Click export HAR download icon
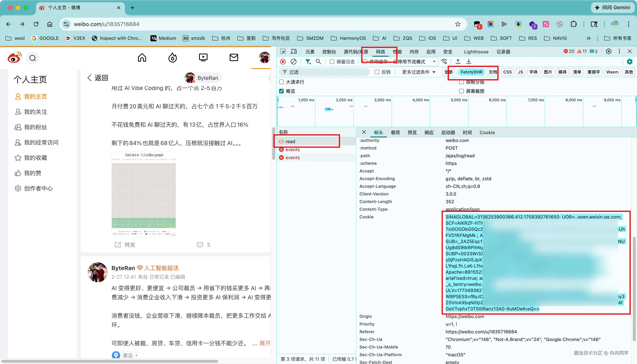Image resolution: width=637 pixels, height=364 pixels. 469,61
